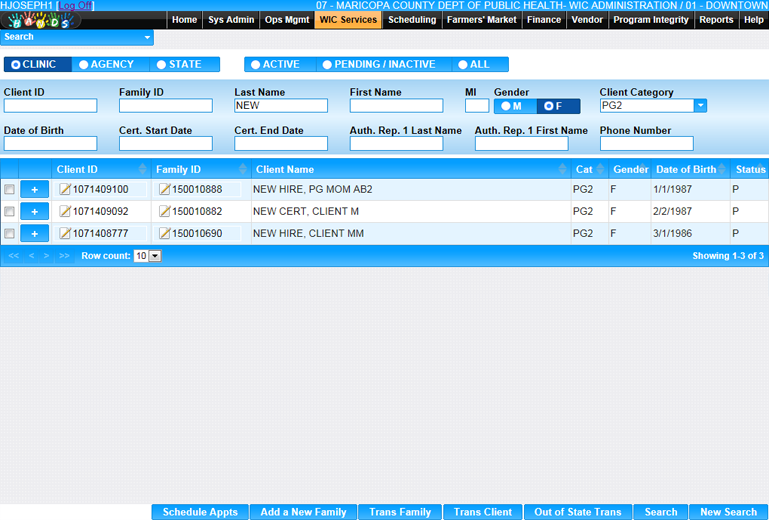Click edit icon beside Family ID 150010882
Image resolution: width=769 pixels, height=520 pixels.
[x=165, y=212]
